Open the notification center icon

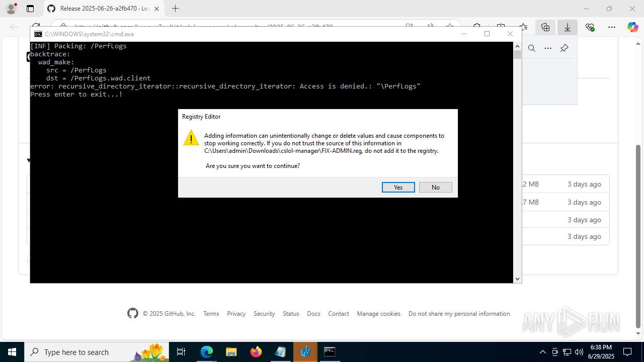[x=628, y=352]
